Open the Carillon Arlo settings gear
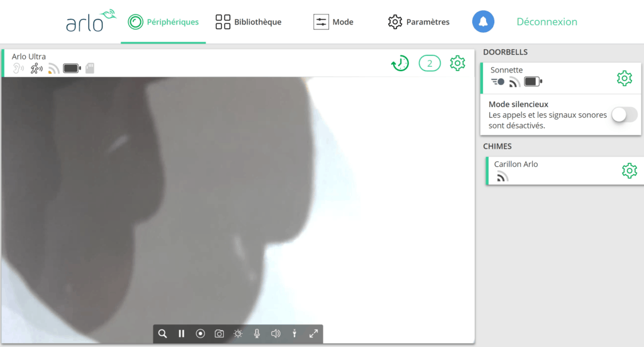This screenshot has height=347, width=644. [629, 171]
